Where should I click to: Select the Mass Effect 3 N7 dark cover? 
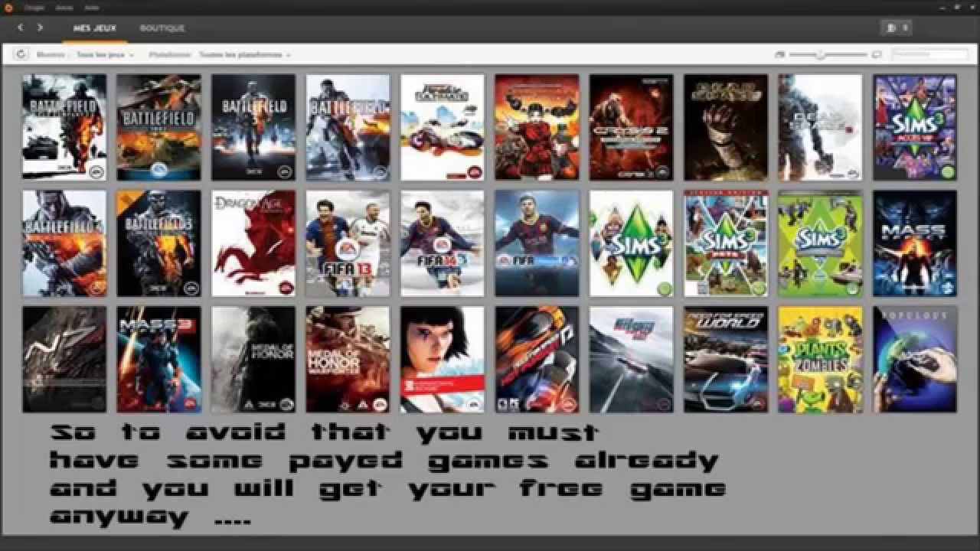(x=64, y=360)
